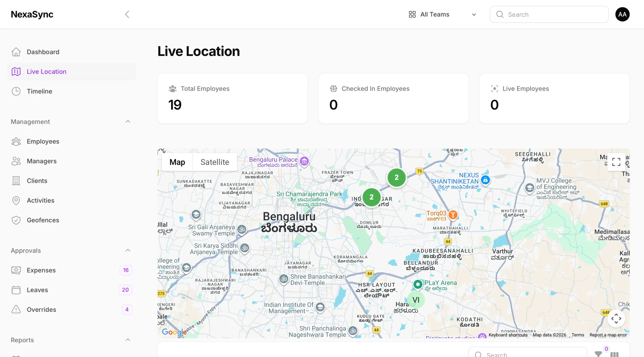Image resolution: width=644 pixels, height=357 pixels.
Task: Collapse the Management section
Action: [128, 122]
